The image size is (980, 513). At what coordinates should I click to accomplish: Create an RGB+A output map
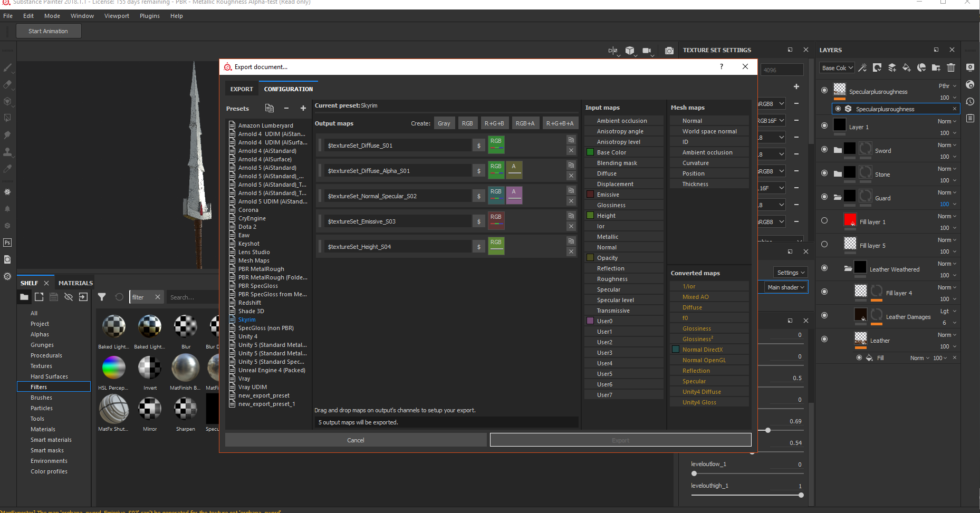pyautogui.click(x=525, y=123)
